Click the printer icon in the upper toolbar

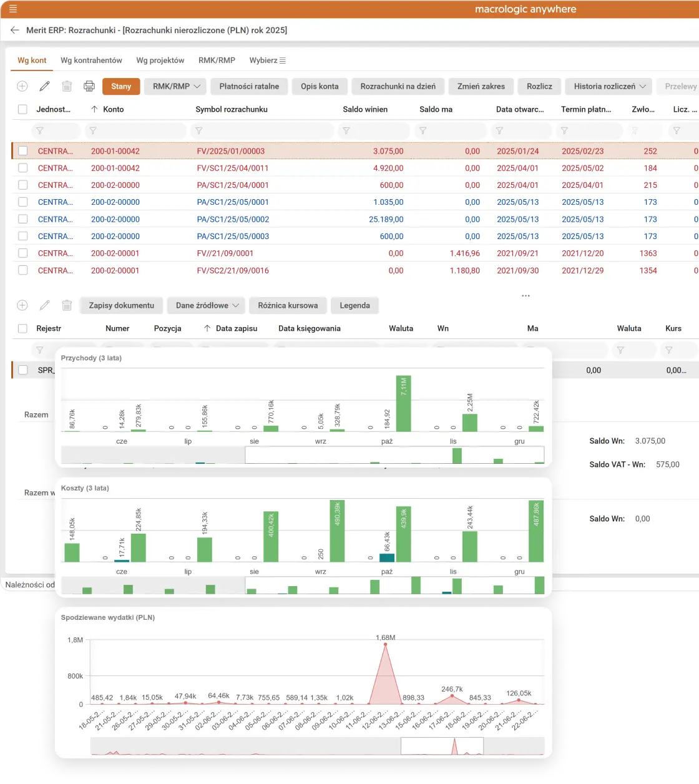[x=89, y=86]
